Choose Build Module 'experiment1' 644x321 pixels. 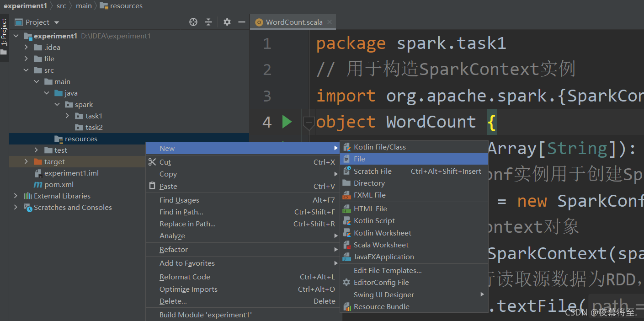(243, 315)
